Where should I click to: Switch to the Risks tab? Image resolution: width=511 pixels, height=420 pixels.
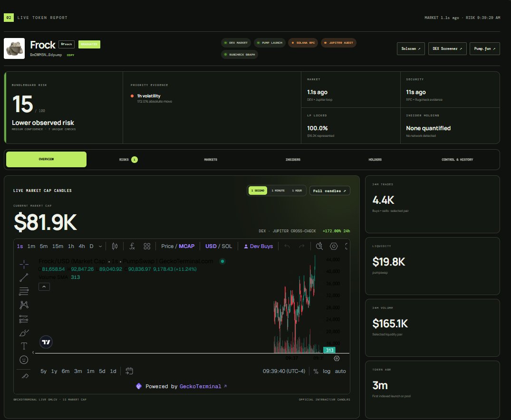(128, 160)
